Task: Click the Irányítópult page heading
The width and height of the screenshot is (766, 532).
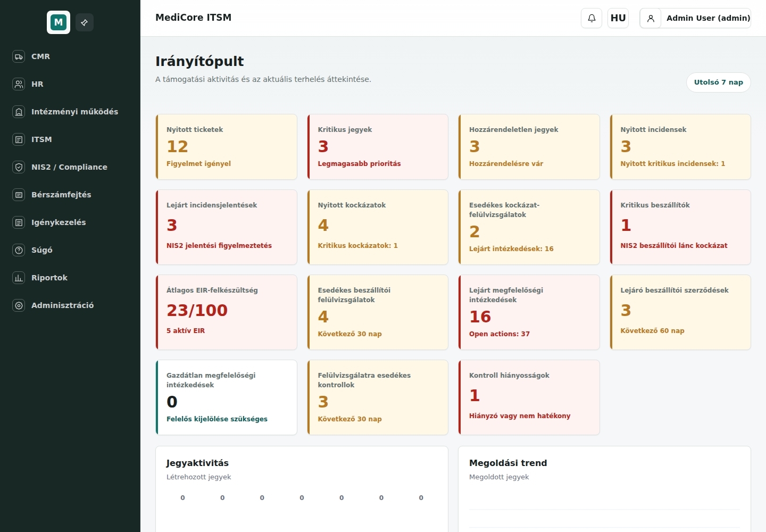Action: coord(199,61)
